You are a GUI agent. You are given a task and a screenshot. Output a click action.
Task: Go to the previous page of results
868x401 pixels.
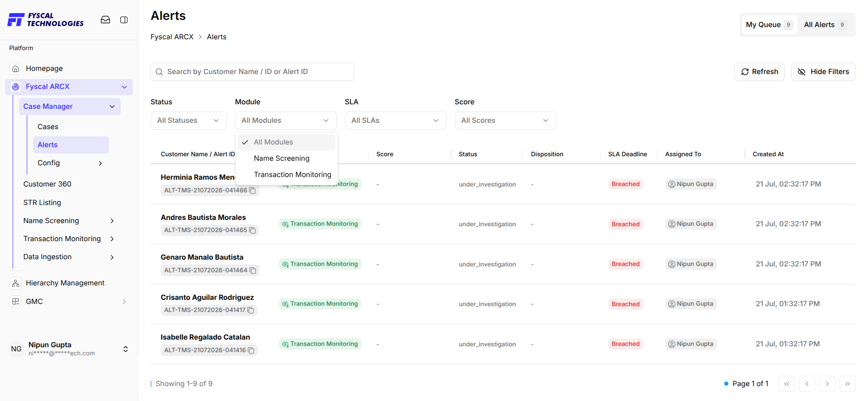tap(807, 384)
